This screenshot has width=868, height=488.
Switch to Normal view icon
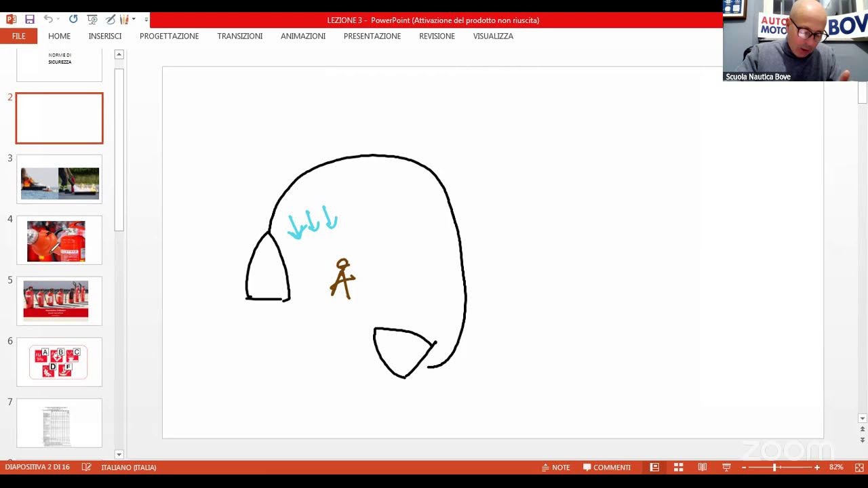click(654, 467)
